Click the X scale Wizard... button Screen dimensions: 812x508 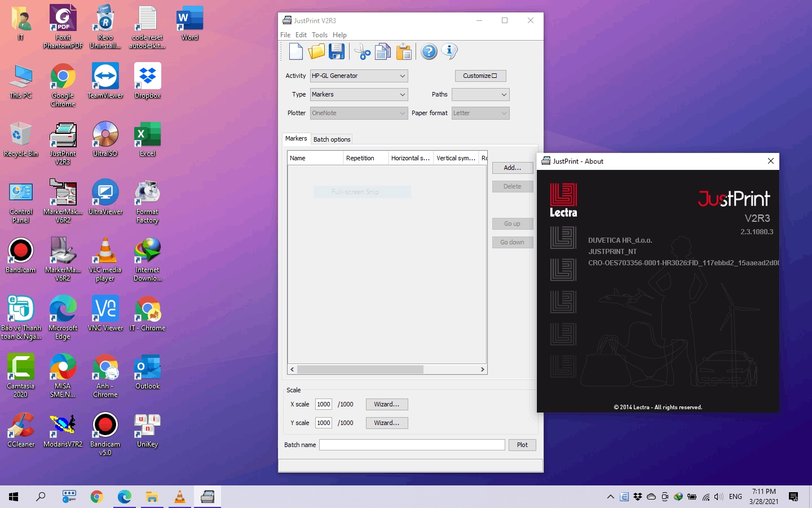point(387,404)
